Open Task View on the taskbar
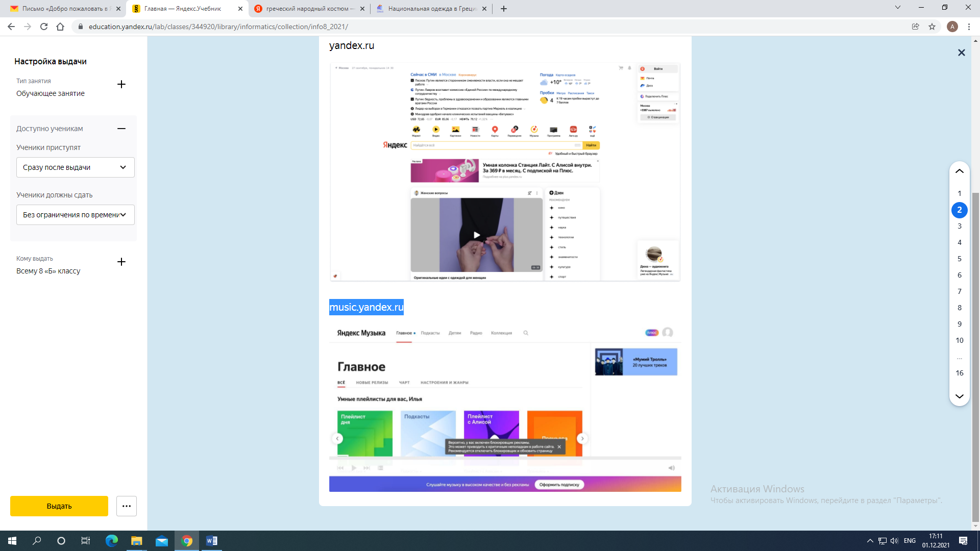Viewport: 980px width, 551px height. (86, 541)
